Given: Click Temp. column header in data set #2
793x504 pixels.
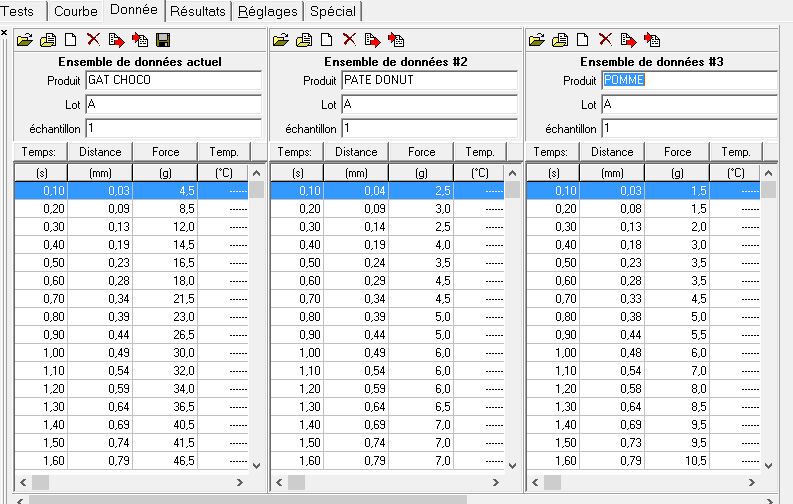Looking at the screenshot, I should point(479,152).
